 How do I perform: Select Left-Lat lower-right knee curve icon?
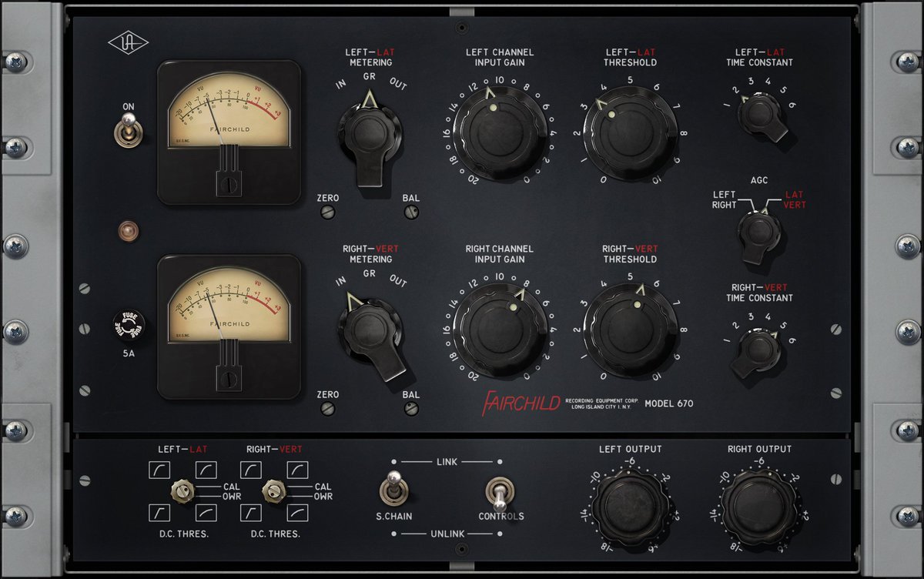tap(206, 512)
